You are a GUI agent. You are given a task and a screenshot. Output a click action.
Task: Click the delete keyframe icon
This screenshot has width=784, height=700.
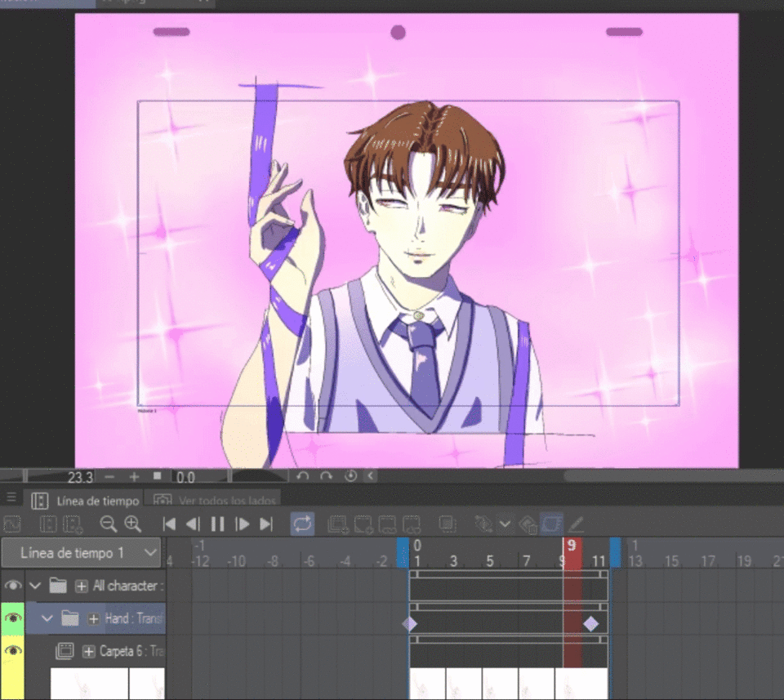[528, 524]
